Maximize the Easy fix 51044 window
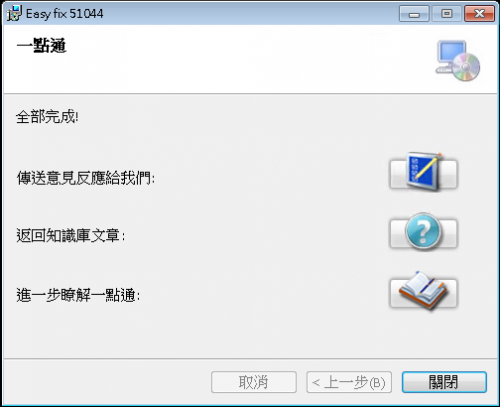Viewport: 500px width, 407px height. [x=447, y=14]
